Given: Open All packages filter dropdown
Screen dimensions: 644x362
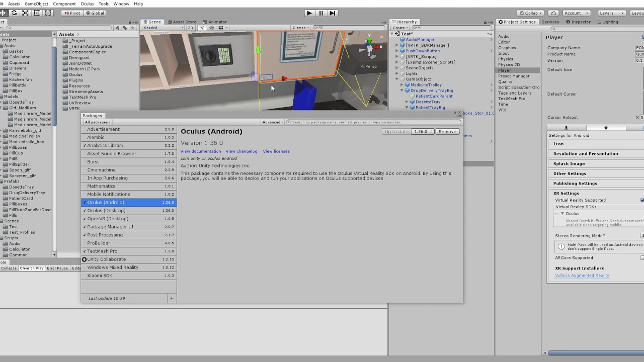Looking at the screenshot, I should point(98,122).
